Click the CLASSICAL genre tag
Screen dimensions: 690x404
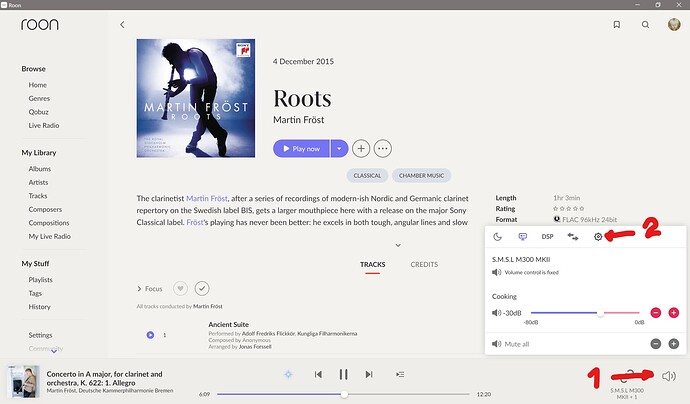tap(367, 176)
